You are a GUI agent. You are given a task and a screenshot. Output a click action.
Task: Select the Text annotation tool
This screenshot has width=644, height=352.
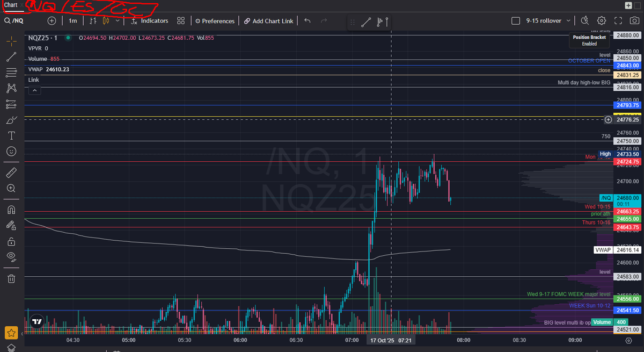[x=11, y=135]
